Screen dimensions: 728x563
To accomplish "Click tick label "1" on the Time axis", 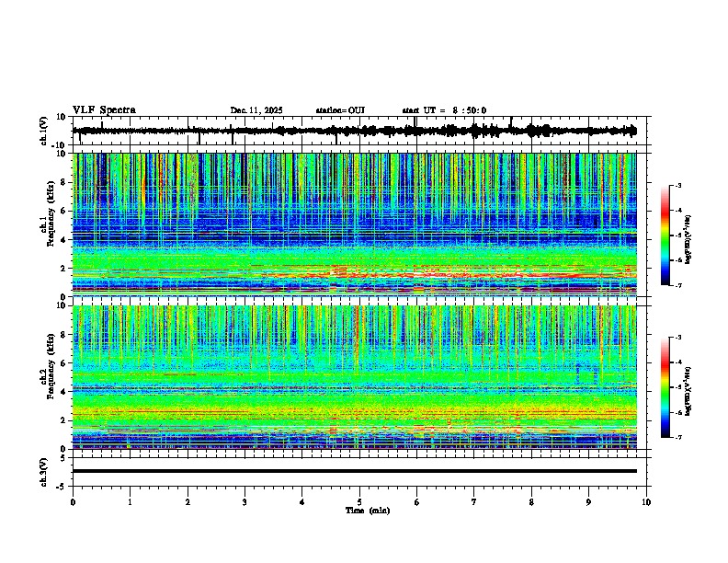I will [x=130, y=502].
